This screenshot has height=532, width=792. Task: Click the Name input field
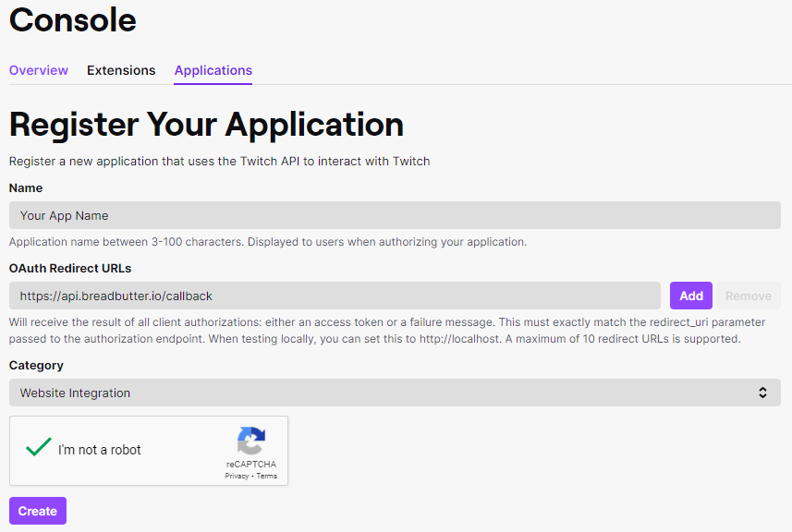coord(395,215)
